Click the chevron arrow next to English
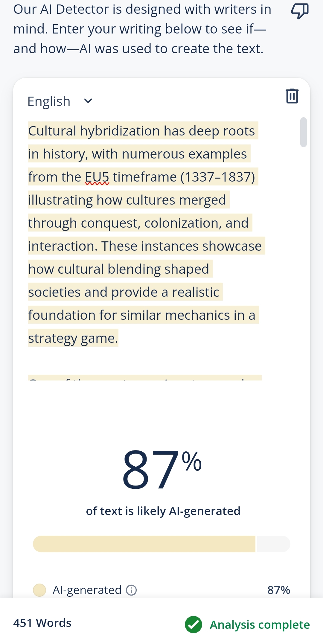323x644 pixels. 88,101
